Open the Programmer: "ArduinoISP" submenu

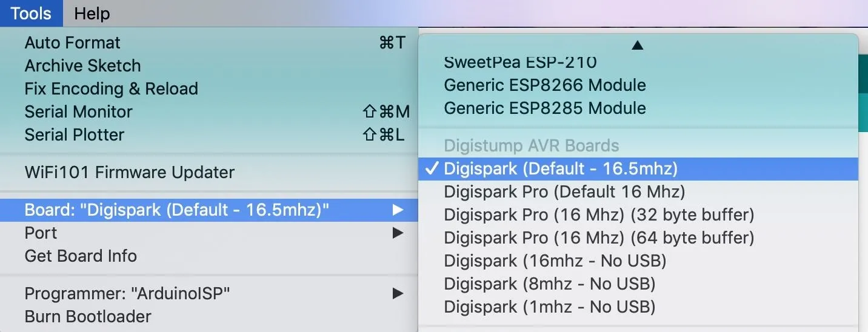click(209, 294)
